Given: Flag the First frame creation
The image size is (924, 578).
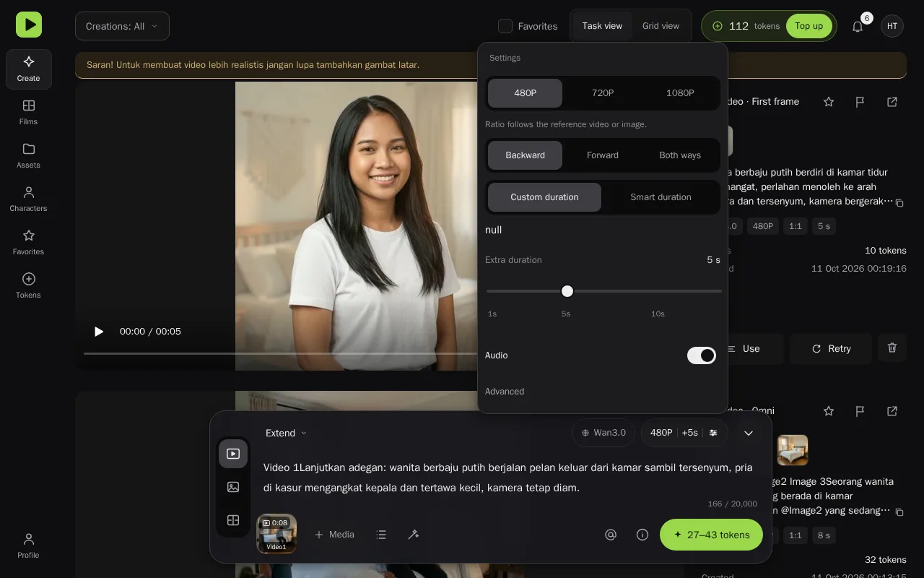Looking at the screenshot, I should click(x=860, y=102).
